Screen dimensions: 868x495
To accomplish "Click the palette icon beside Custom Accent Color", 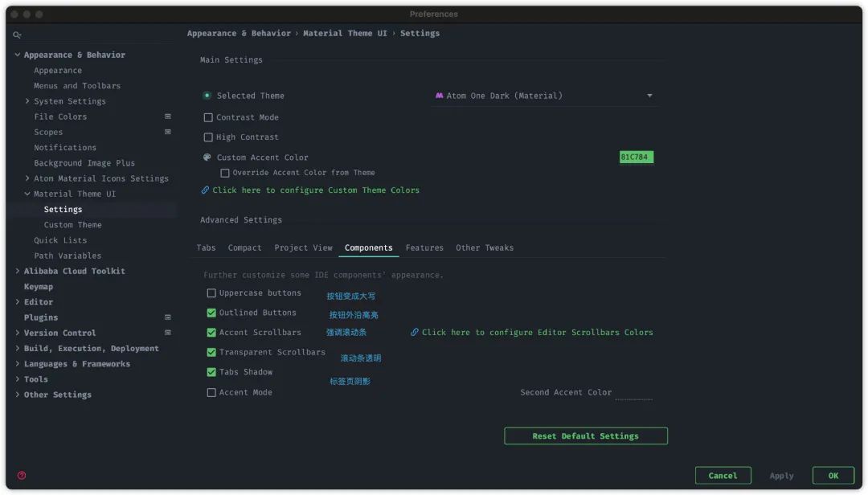I will (x=207, y=157).
